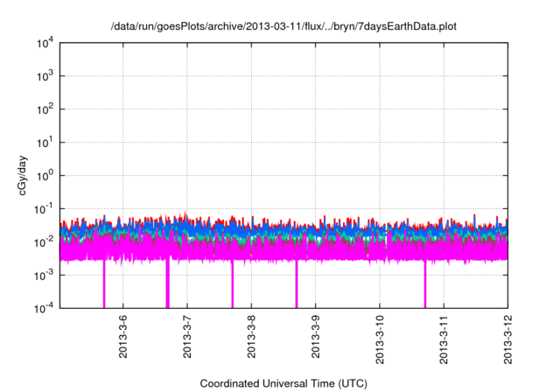Click the 2013-3-9 date label
This screenshot has height=392, width=560.
(x=315, y=337)
